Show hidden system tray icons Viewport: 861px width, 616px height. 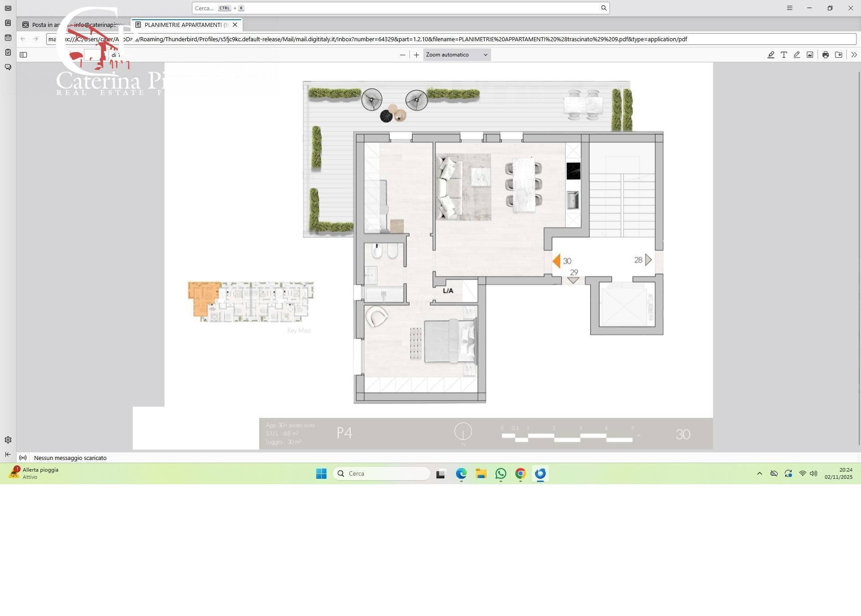[x=759, y=473]
